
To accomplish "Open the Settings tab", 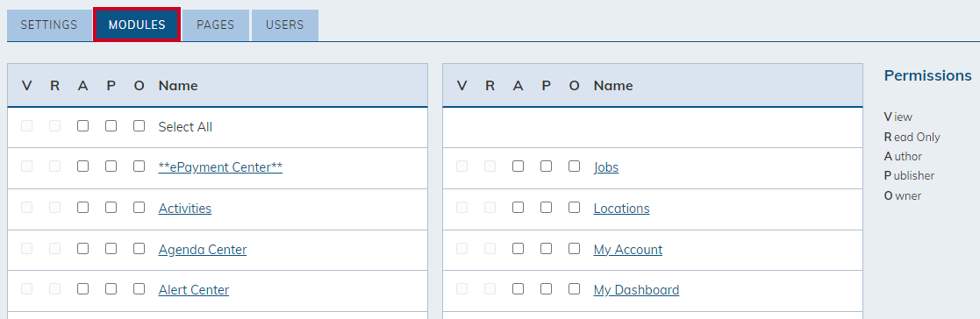I will [x=49, y=25].
